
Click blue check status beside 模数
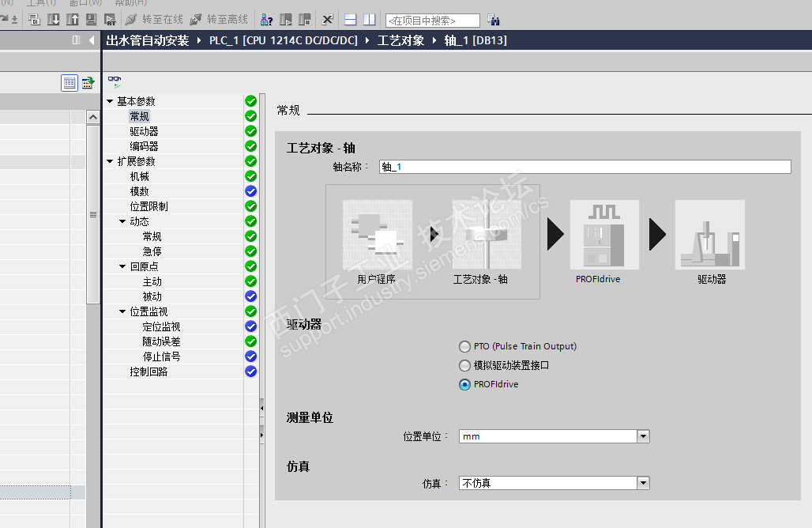tap(250, 191)
